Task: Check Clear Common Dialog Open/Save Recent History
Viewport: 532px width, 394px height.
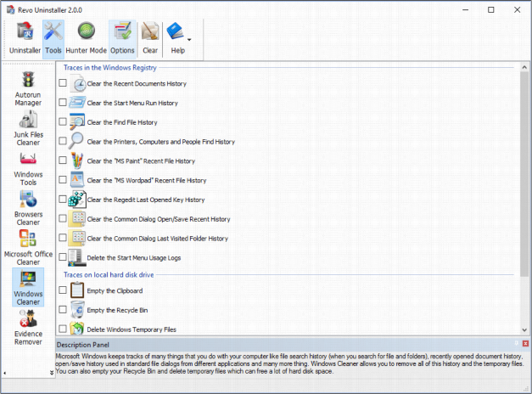Action: 63,218
